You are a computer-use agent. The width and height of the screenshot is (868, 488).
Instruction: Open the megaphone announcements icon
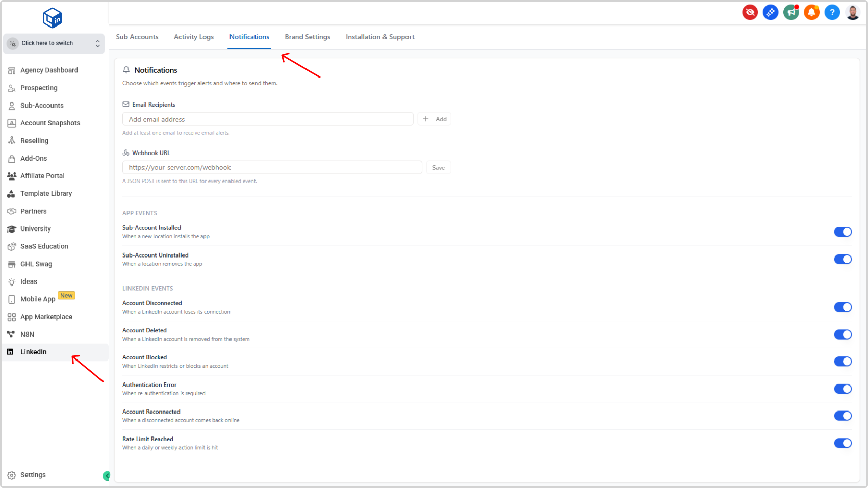(x=791, y=12)
